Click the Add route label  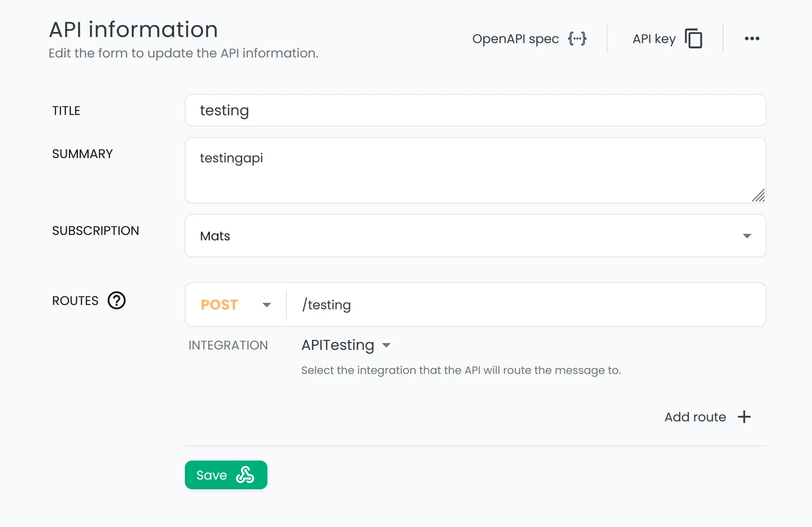point(695,417)
